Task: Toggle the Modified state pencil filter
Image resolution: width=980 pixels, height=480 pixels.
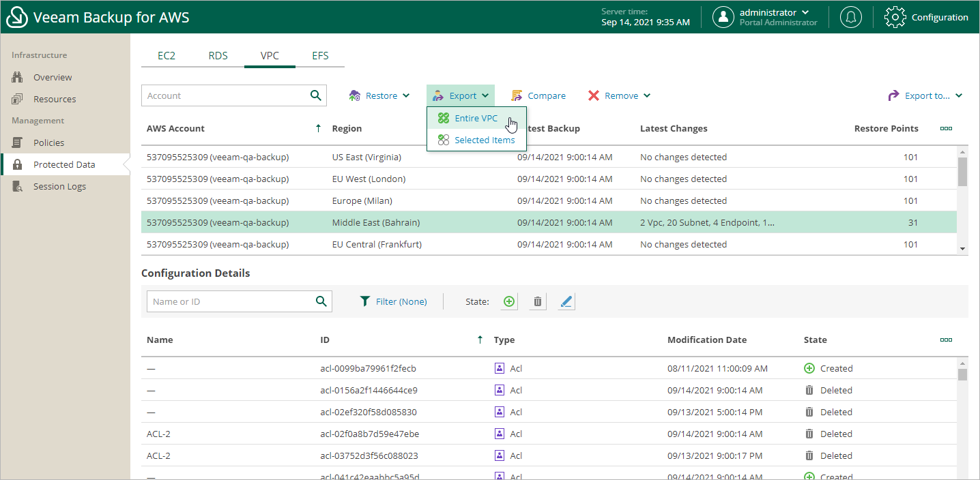Action: (566, 301)
